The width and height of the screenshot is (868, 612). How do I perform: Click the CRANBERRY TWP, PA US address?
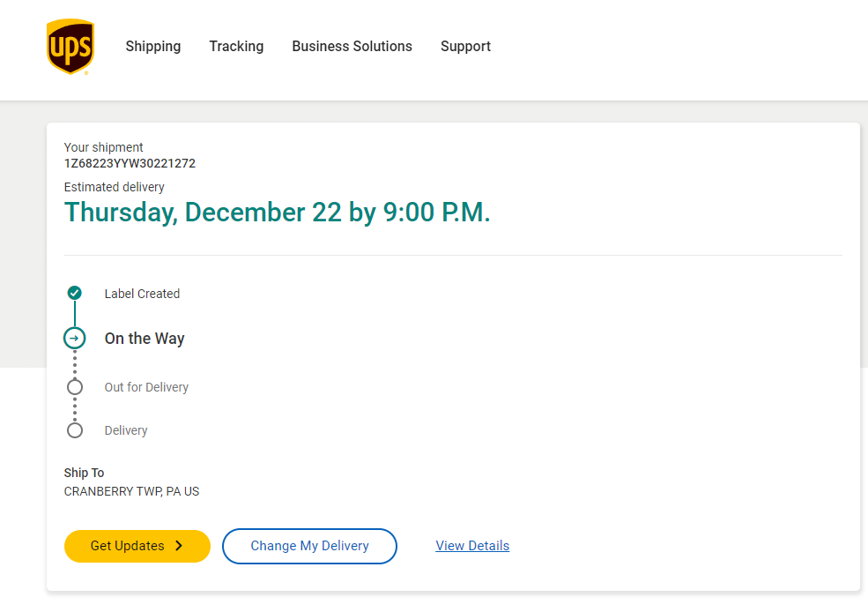pyautogui.click(x=131, y=491)
